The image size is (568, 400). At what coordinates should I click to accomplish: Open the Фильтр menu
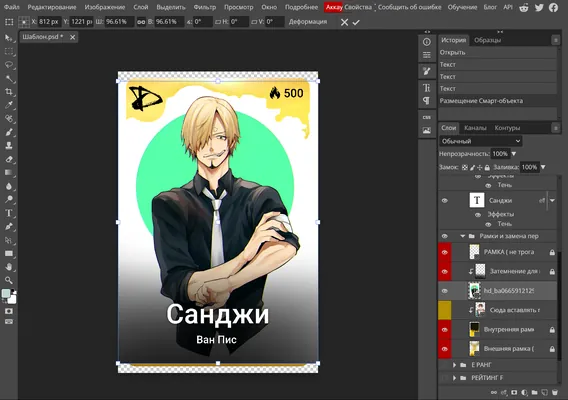click(205, 7)
